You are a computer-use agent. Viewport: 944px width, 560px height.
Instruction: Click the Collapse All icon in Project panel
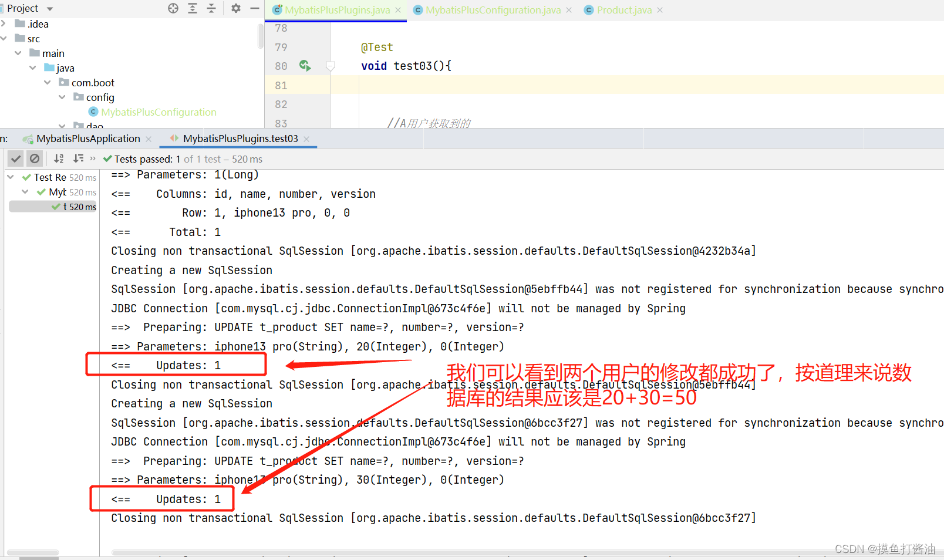(211, 8)
